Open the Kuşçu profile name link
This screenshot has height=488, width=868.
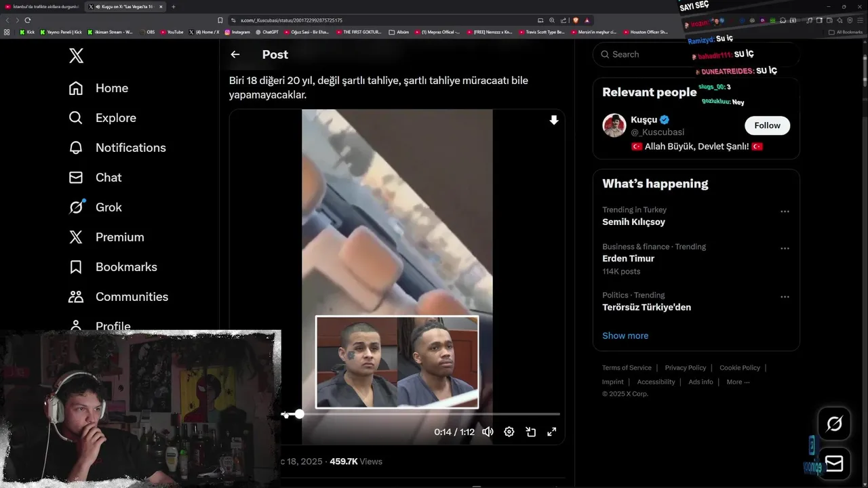(x=644, y=120)
